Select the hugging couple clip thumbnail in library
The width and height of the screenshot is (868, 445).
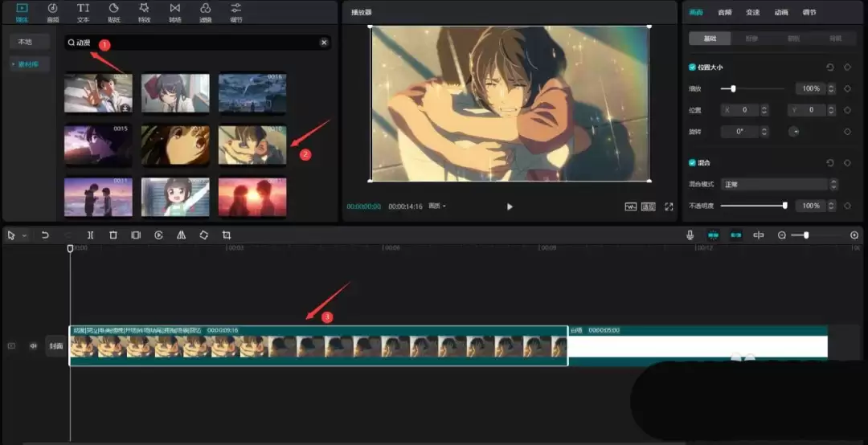tap(252, 145)
